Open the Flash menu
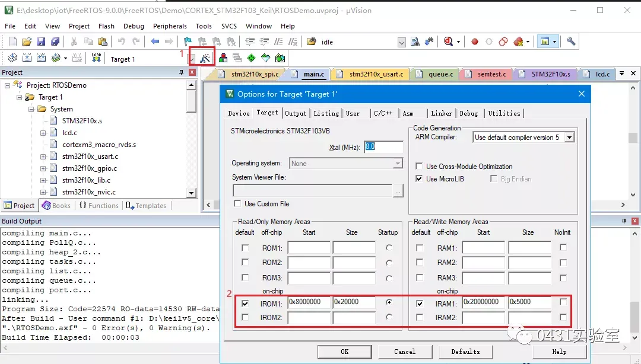641x364 pixels. (106, 26)
